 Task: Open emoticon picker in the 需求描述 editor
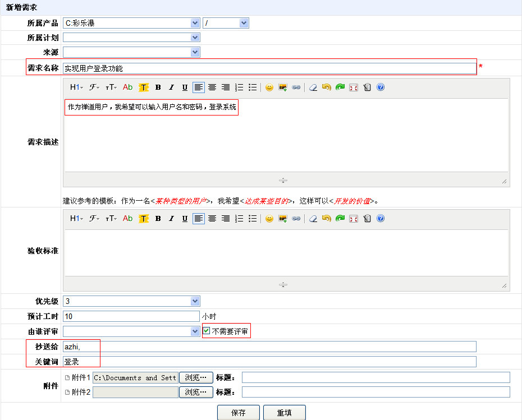[269, 87]
